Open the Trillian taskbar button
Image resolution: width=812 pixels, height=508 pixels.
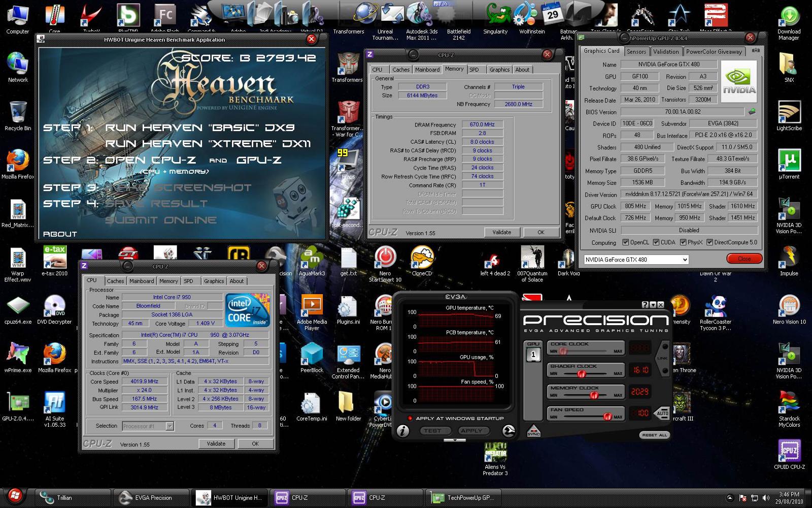pos(72,498)
